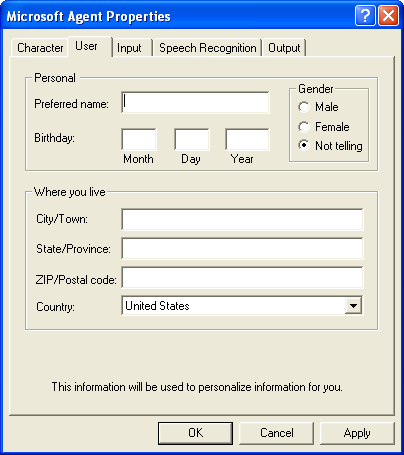Click the personalize information note text
This screenshot has height=455, width=404.
(197, 387)
